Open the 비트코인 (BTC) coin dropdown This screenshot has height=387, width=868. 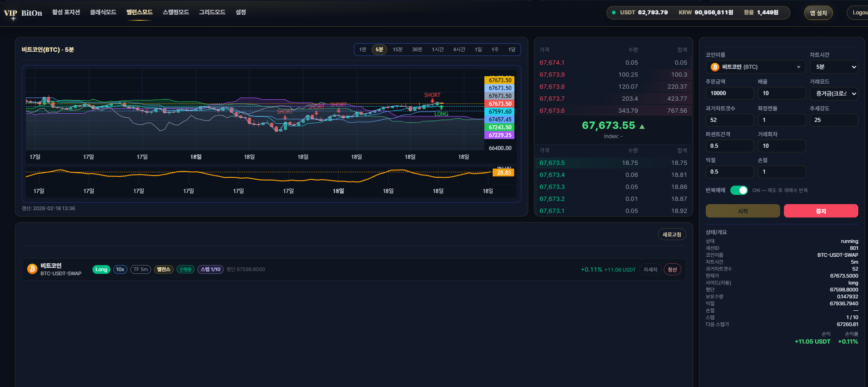pyautogui.click(x=756, y=67)
